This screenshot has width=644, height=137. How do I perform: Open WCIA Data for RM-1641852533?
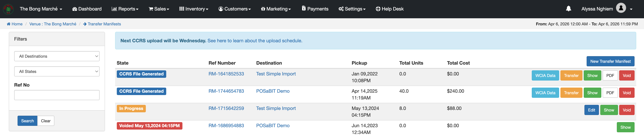(x=545, y=76)
